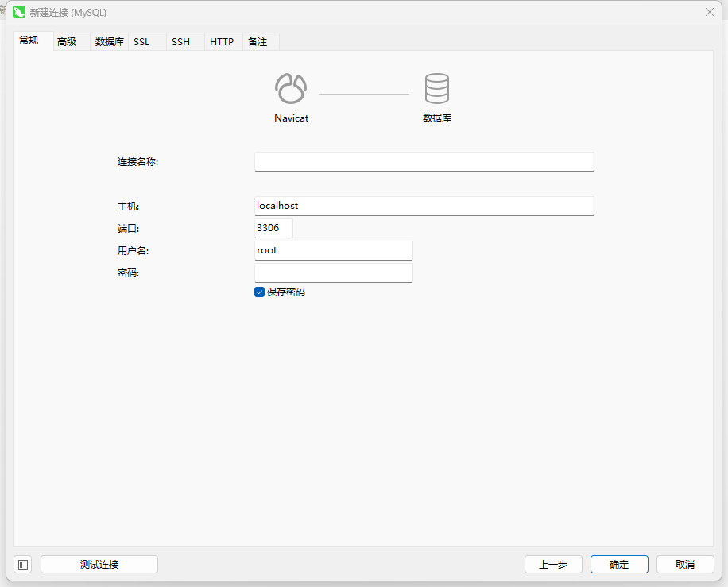
Task: Click the database cylinder icon
Action: tap(437, 88)
